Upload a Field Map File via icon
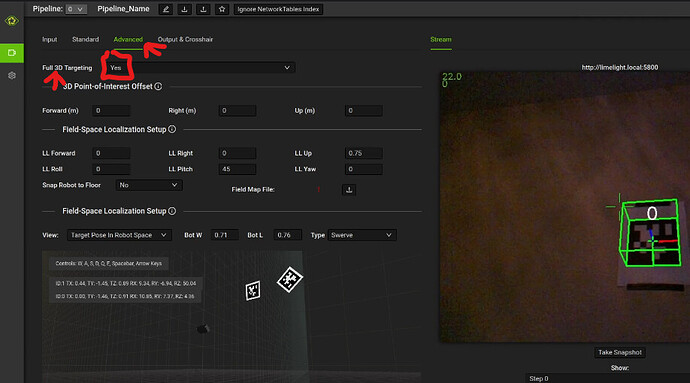690x383 pixels. click(x=349, y=190)
